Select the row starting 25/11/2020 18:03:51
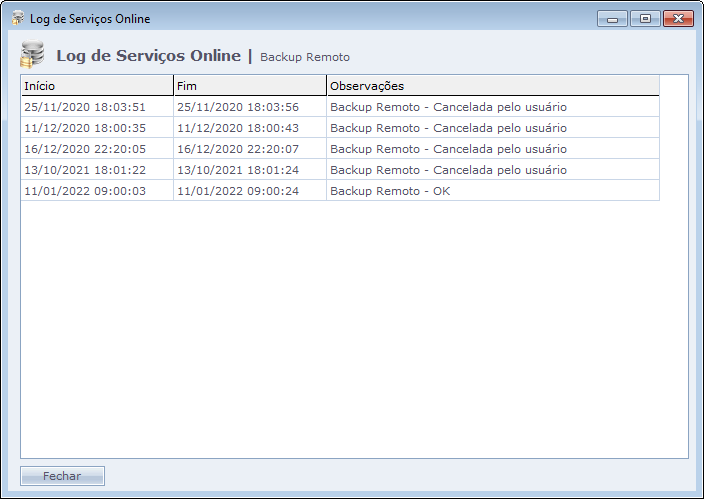 tap(85, 107)
